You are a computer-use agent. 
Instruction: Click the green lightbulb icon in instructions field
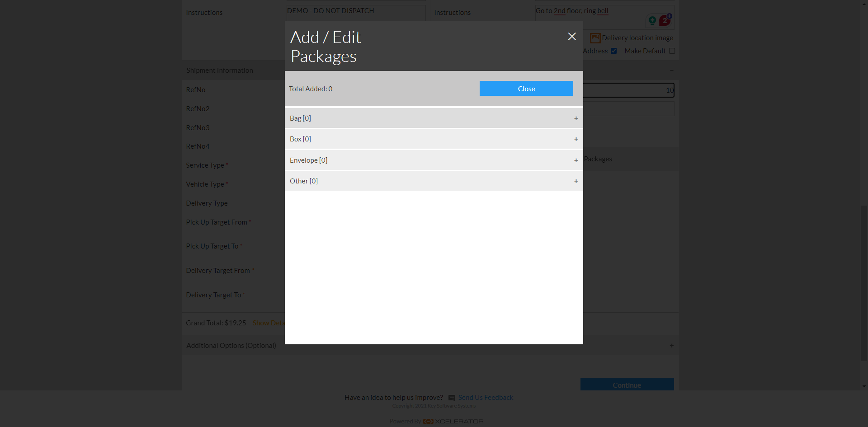[652, 20]
